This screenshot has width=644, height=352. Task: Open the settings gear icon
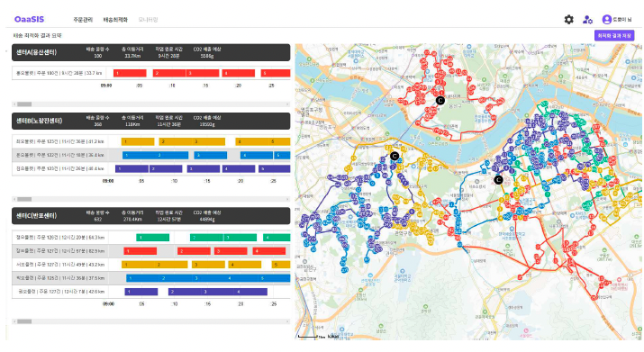coord(568,19)
